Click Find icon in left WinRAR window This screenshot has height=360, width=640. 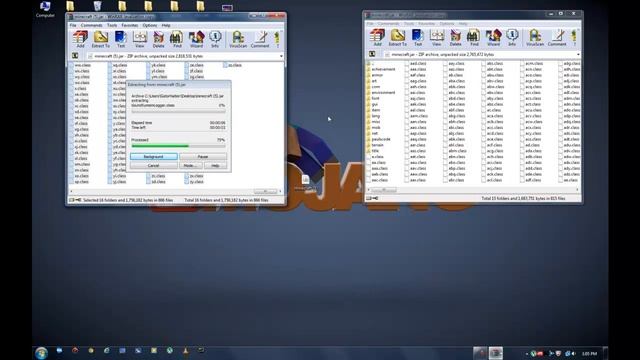[177, 39]
